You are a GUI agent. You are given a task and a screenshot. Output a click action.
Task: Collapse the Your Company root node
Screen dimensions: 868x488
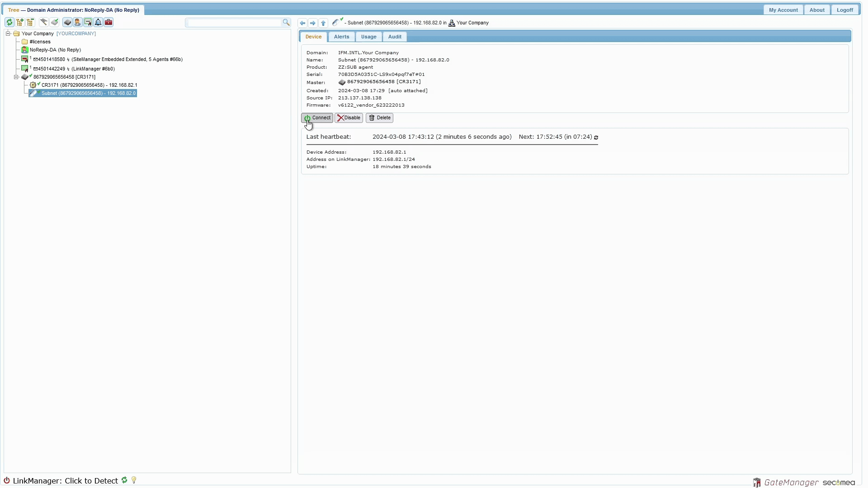tap(8, 33)
